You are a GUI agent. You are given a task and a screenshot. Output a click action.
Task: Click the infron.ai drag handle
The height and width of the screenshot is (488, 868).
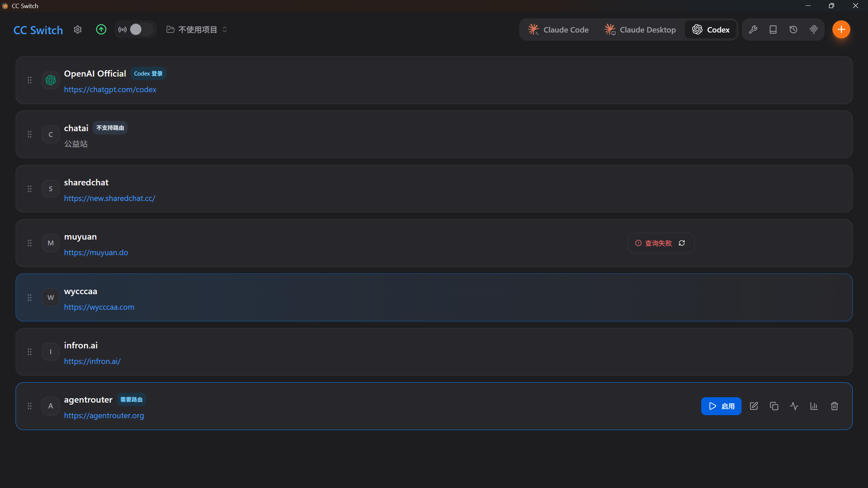(29, 352)
